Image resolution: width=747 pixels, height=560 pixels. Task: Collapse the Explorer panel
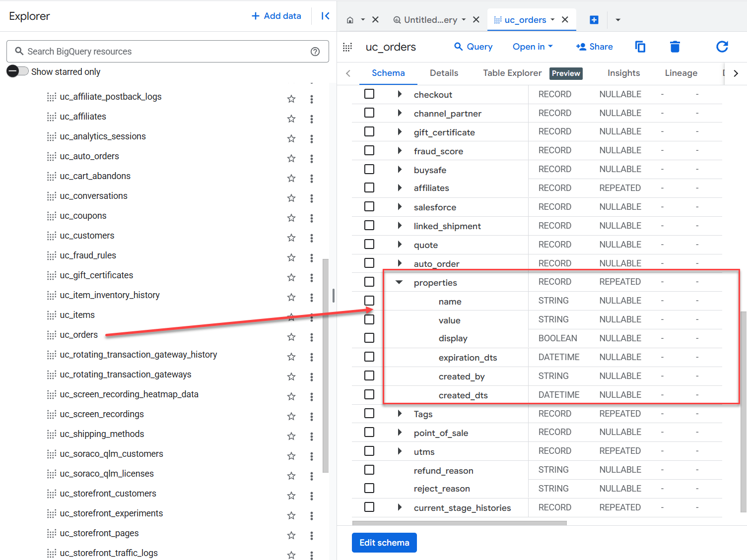[x=325, y=16]
